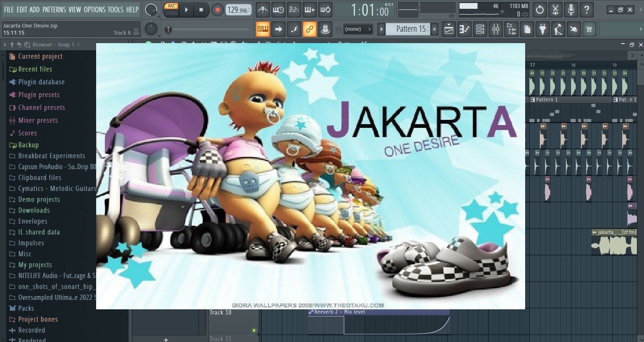The height and width of the screenshot is (342, 644).
Task: Open the PATTERNS menu
Action: click(54, 9)
